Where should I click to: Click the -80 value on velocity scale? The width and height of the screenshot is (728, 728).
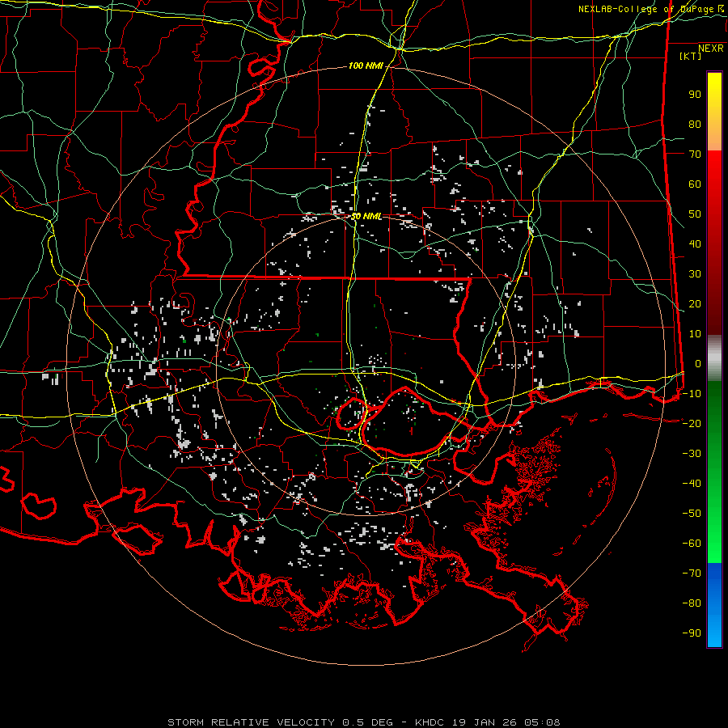coord(692,603)
